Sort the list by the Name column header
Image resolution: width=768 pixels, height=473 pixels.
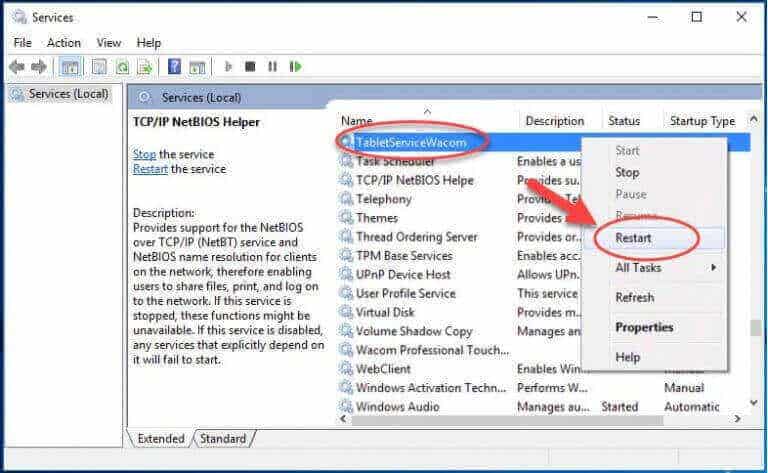[x=357, y=120]
